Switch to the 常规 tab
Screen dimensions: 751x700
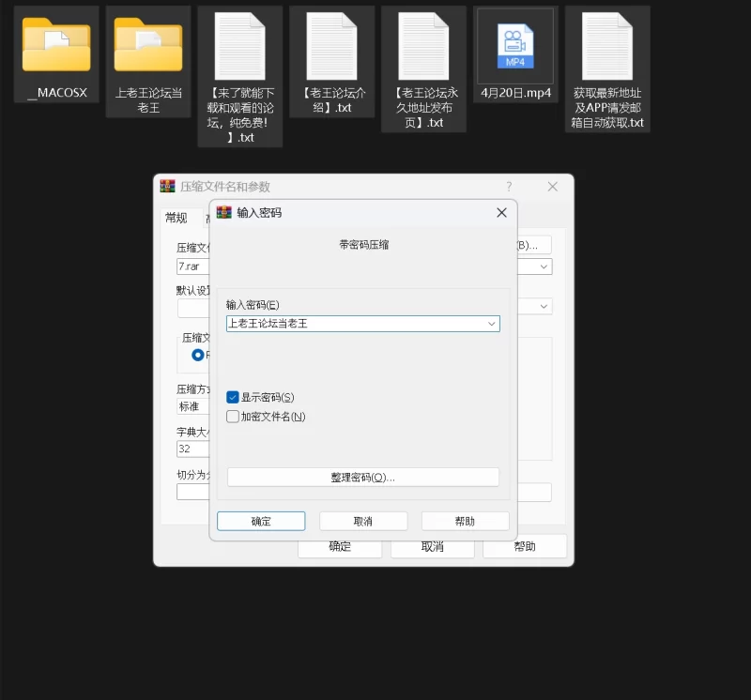(x=176, y=218)
